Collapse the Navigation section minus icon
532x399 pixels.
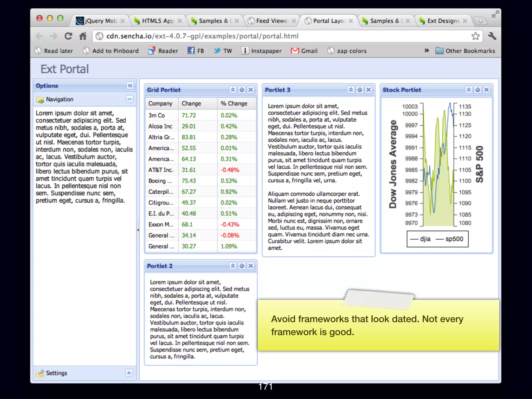129,99
